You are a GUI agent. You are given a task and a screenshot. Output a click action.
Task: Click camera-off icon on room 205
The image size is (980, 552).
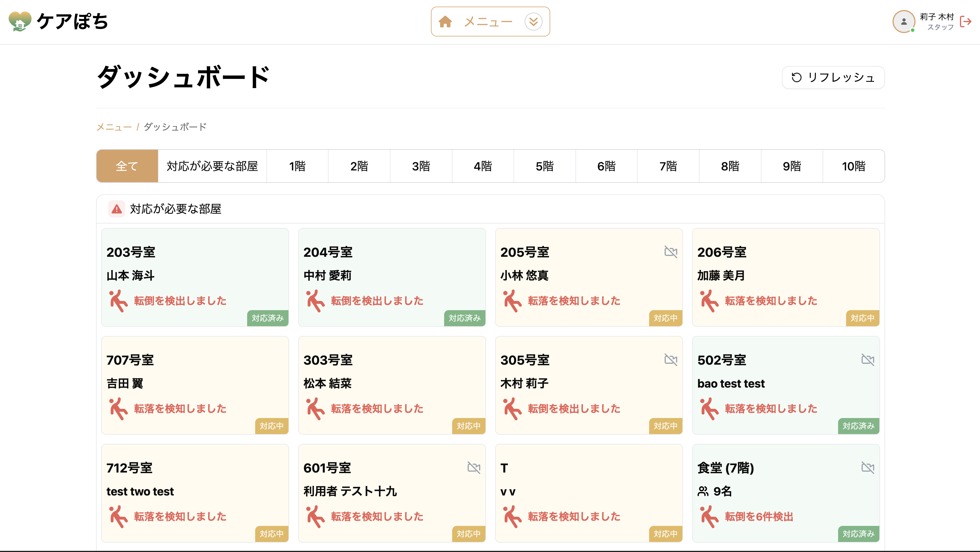pyautogui.click(x=671, y=252)
